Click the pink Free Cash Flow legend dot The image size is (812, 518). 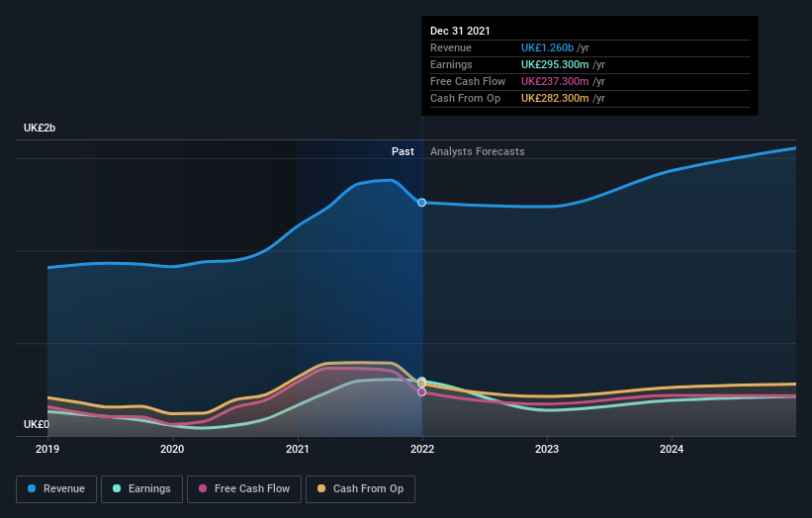click(203, 488)
